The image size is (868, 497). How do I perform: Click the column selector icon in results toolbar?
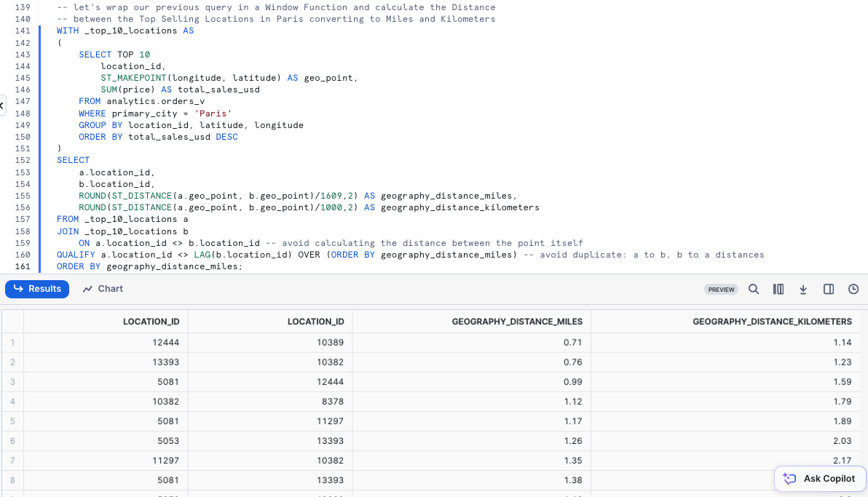coord(778,290)
